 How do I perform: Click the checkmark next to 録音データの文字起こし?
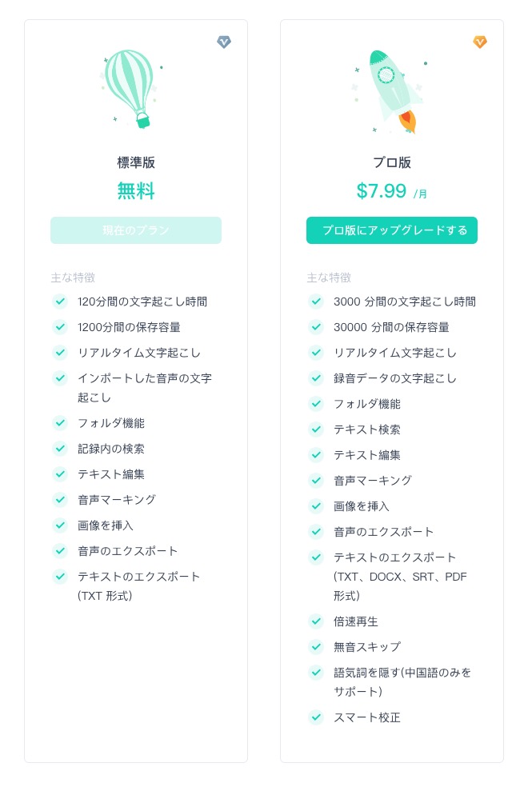click(316, 379)
